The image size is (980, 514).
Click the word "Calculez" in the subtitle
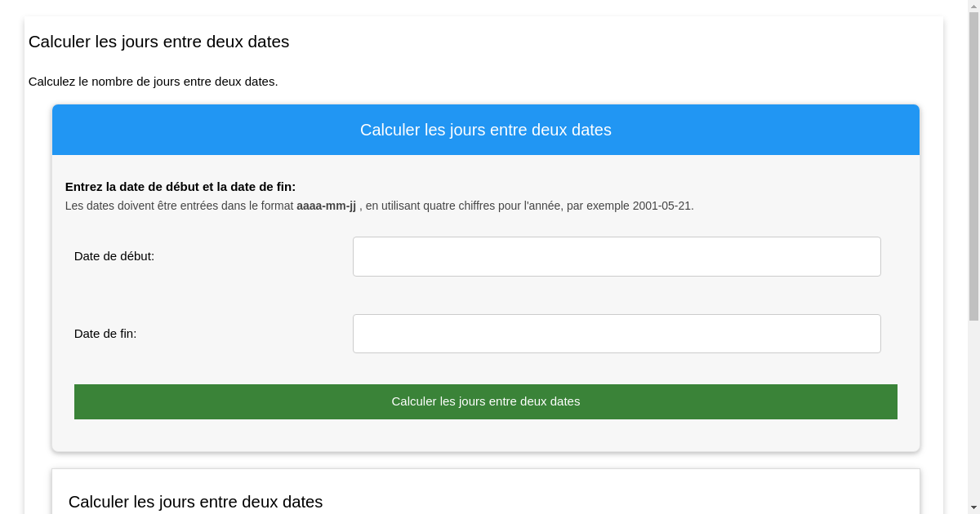(52, 82)
